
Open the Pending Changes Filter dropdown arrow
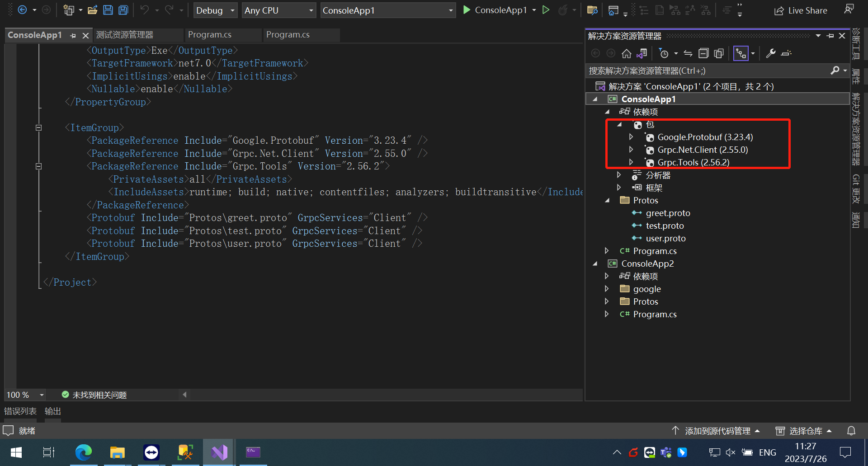[x=676, y=53]
